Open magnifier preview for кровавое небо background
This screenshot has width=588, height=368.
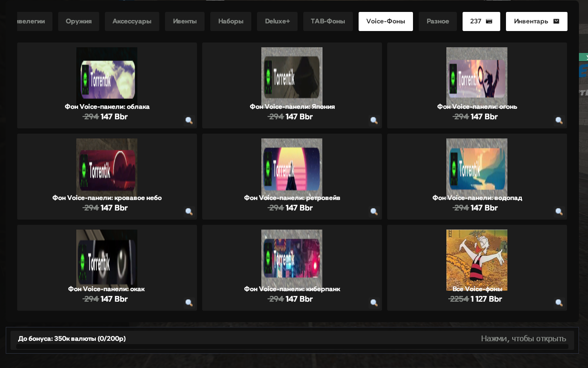pos(189,211)
